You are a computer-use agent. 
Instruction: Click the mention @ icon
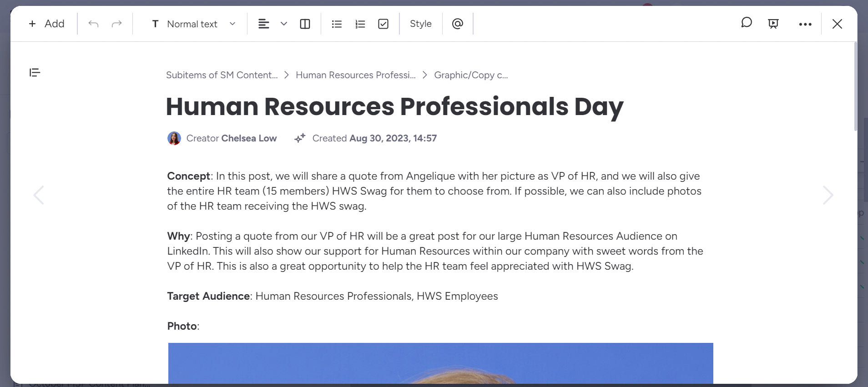pyautogui.click(x=458, y=24)
